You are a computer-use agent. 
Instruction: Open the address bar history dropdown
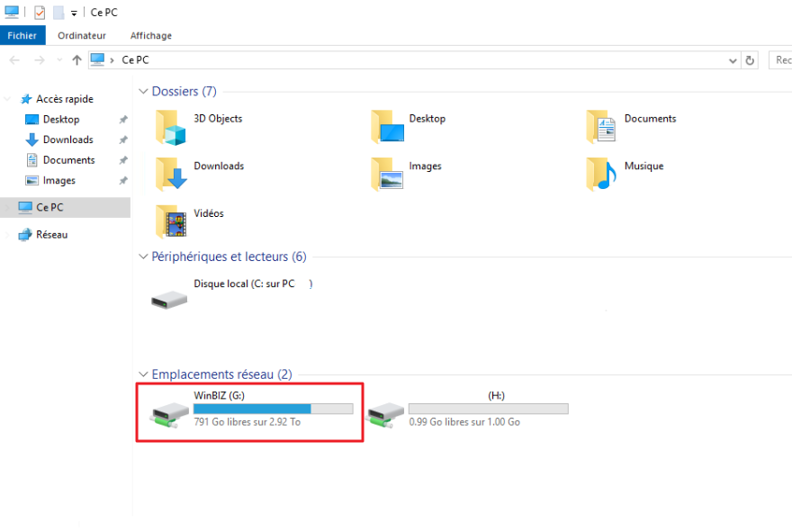pos(732,60)
